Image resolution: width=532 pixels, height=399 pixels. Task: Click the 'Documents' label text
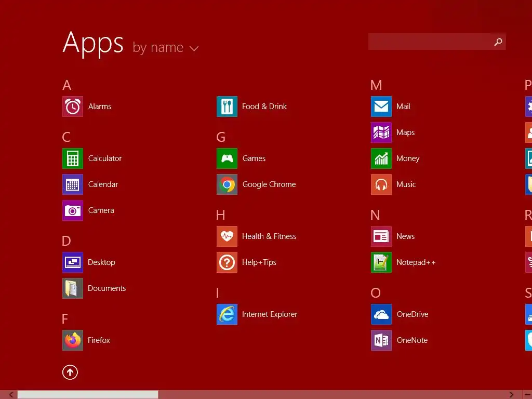pyautogui.click(x=107, y=288)
